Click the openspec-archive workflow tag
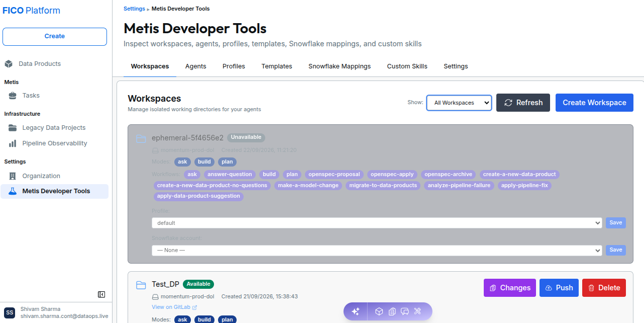The height and width of the screenshot is (323, 644). point(449,175)
